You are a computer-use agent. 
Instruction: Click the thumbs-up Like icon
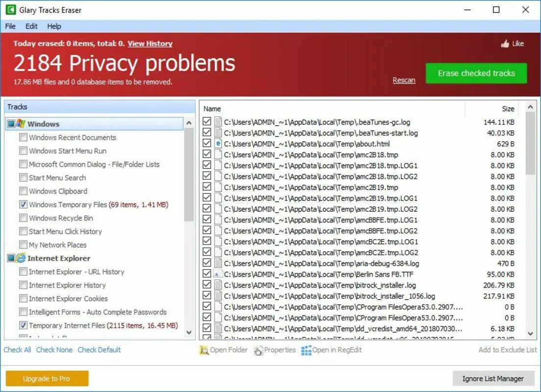pos(505,44)
